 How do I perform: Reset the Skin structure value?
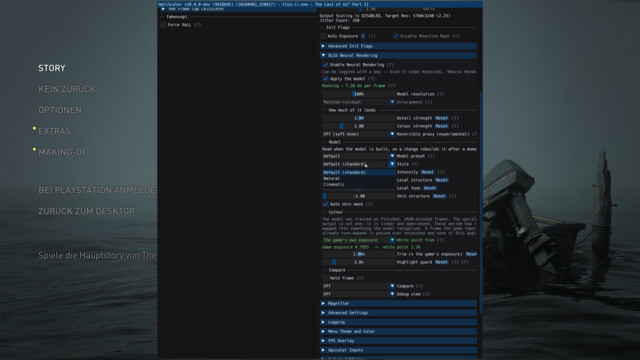[439, 196]
